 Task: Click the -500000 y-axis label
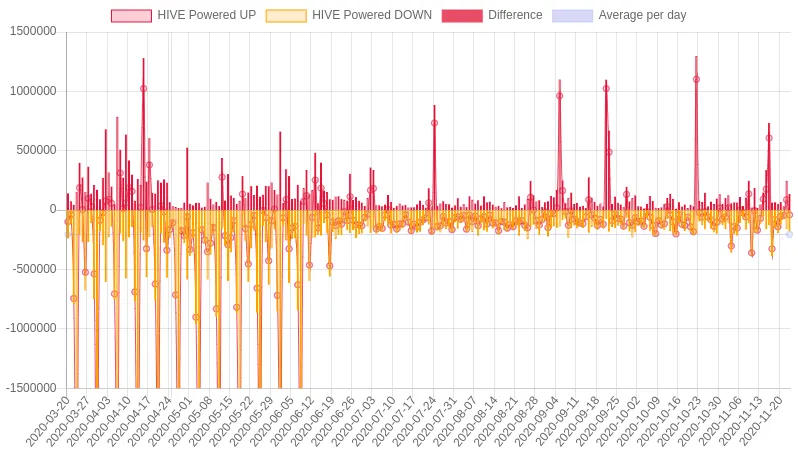coord(34,269)
